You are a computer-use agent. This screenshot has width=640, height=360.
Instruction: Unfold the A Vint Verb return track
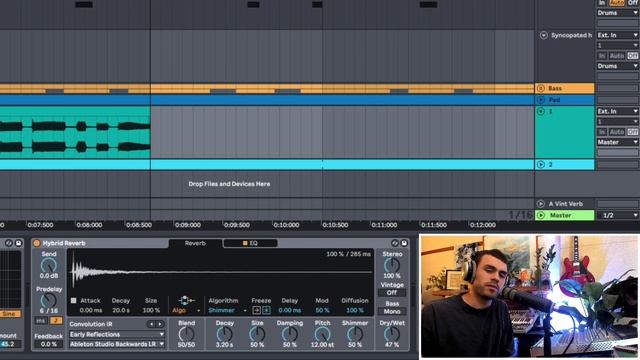pos(541,204)
